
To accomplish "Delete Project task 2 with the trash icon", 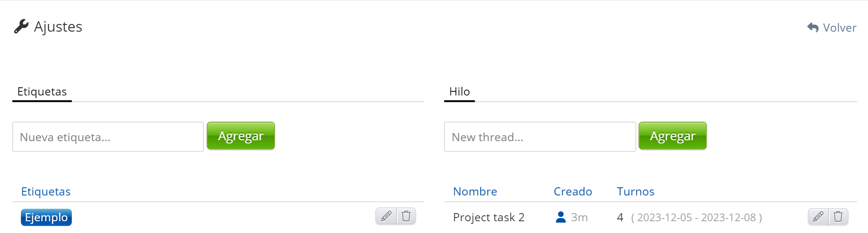I will point(838,217).
